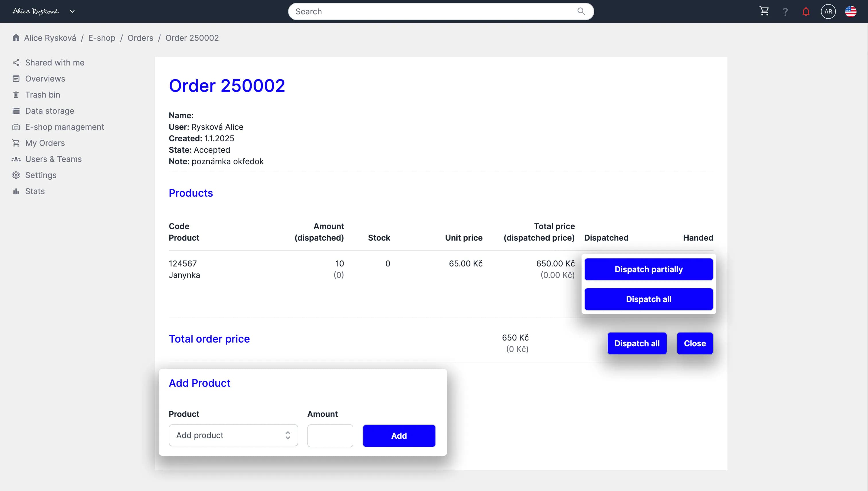
Task: Focus the Amount input field
Action: point(330,435)
